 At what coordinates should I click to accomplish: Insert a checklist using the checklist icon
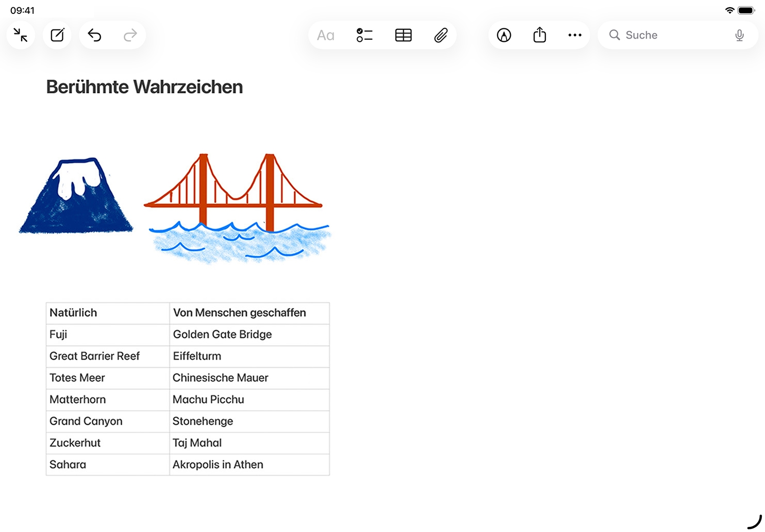[x=364, y=35]
